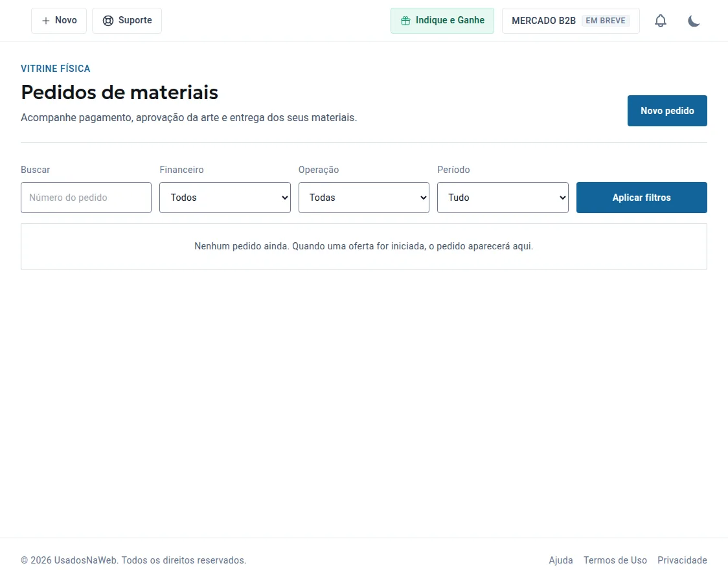Screen dimensions: 728x570
Task: Toggle dark mode moon icon
Action: pyautogui.click(x=694, y=21)
